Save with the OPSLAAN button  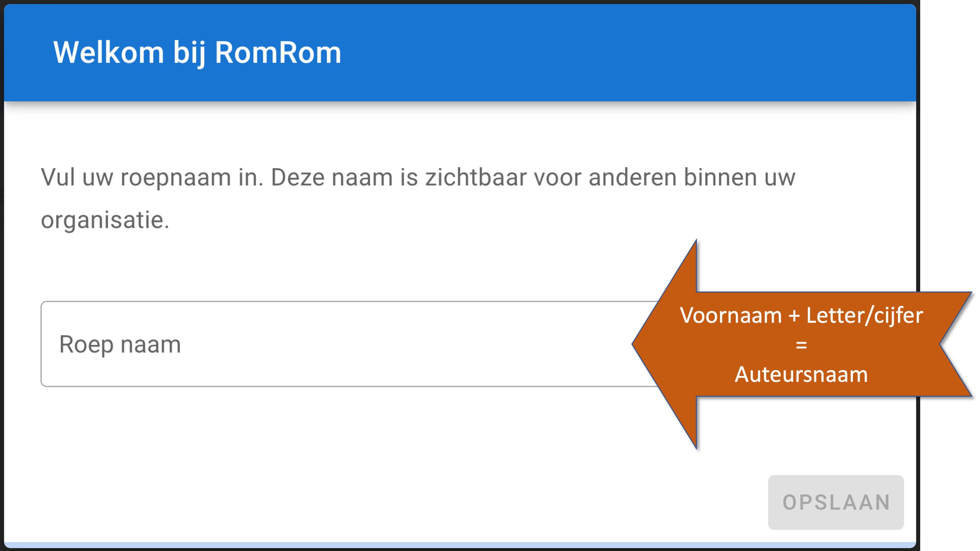pyautogui.click(x=836, y=502)
